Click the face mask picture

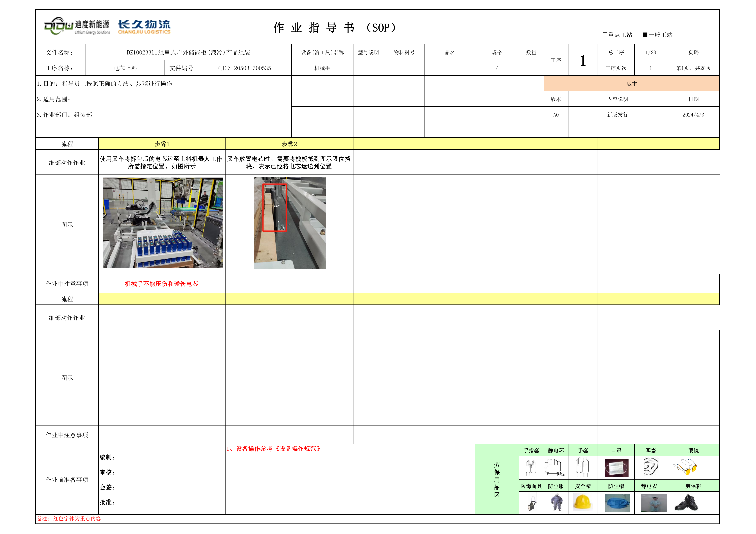[x=616, y=468]
